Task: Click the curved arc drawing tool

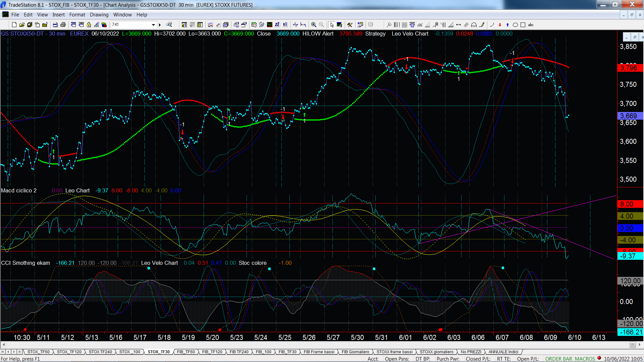Action: 492,25
